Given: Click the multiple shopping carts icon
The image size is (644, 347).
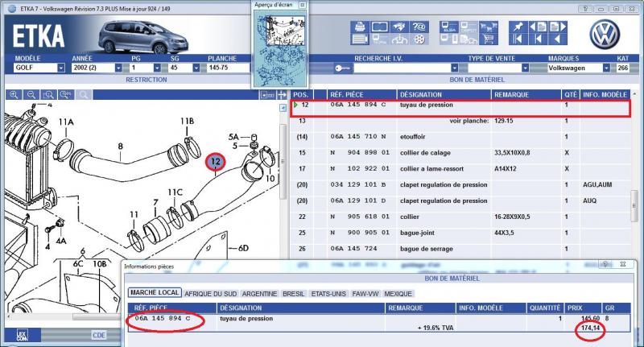Looking at the screenshot, I should [488, 27].
